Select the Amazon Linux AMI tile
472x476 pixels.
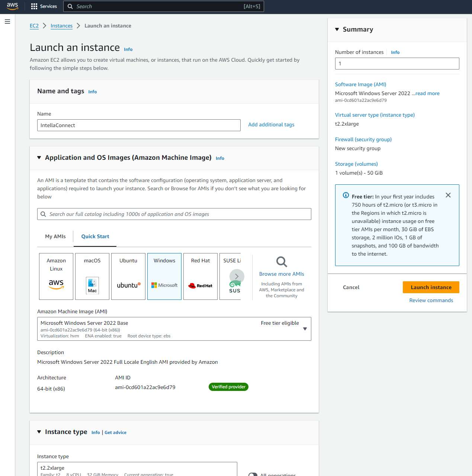56,276
